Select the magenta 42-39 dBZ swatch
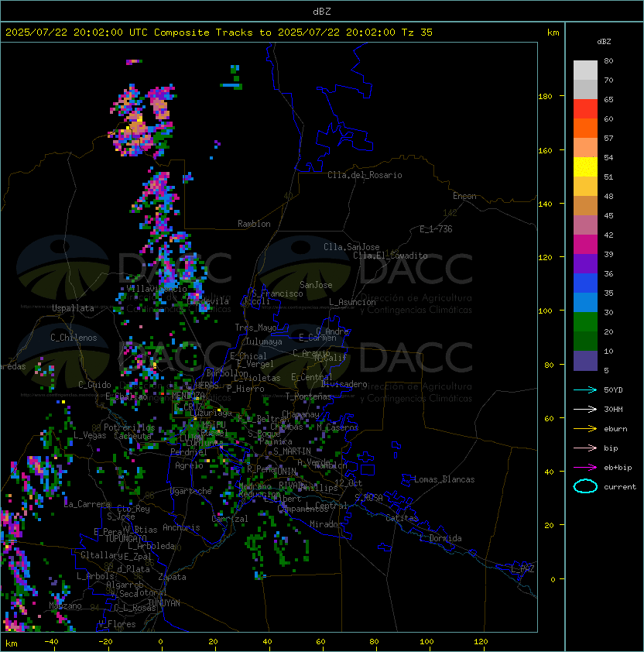 coord(585,245)
